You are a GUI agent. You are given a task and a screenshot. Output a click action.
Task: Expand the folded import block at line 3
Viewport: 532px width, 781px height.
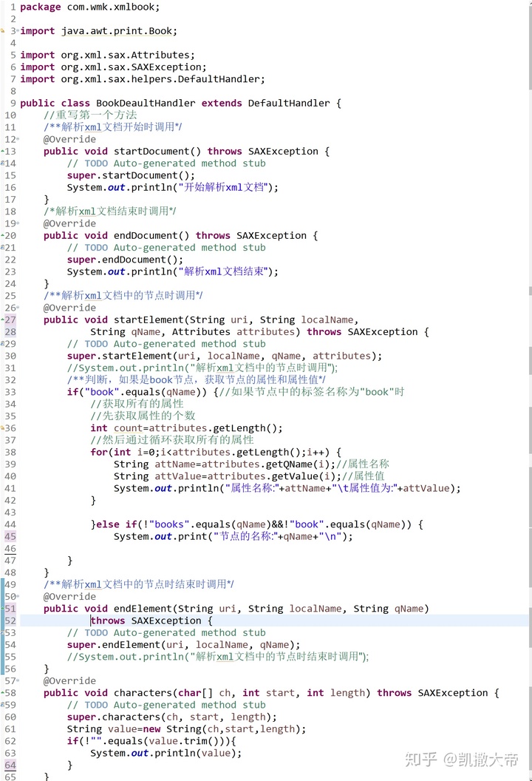click(18, 31)
